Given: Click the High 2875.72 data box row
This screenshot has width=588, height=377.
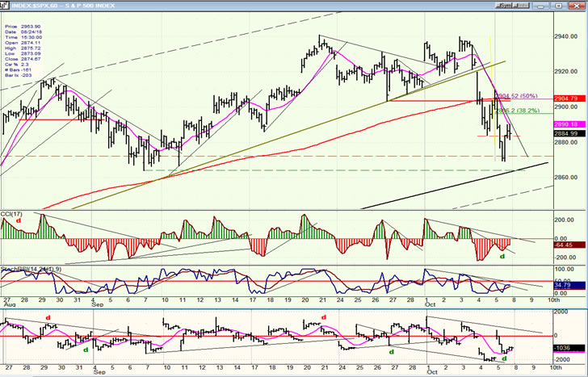Looking at the screenshot, I should [23, 48].
